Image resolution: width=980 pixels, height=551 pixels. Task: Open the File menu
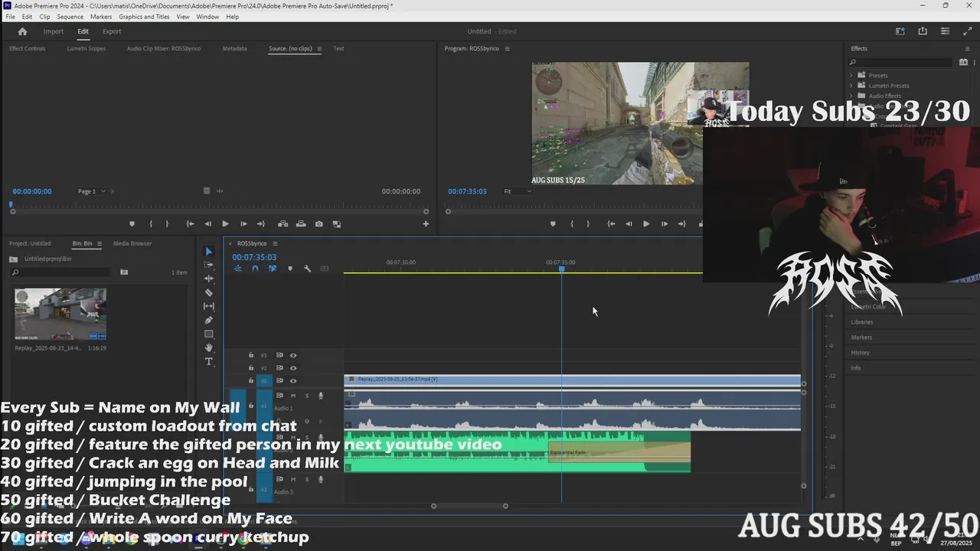tap(10, 17)
